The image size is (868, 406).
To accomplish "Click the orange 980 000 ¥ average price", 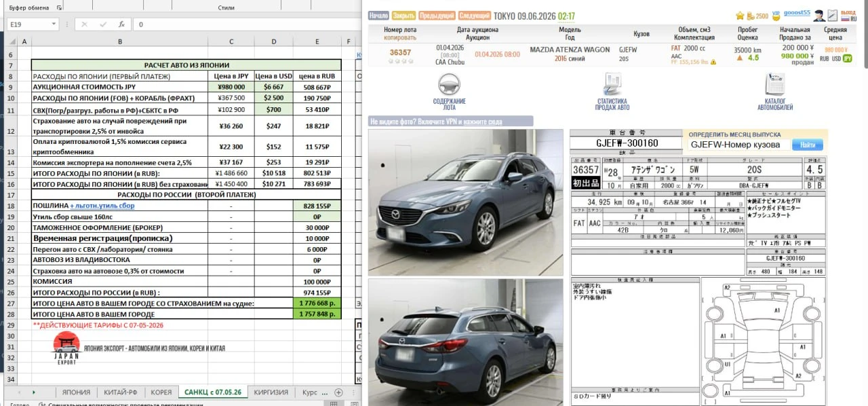I will coord(835,50).
